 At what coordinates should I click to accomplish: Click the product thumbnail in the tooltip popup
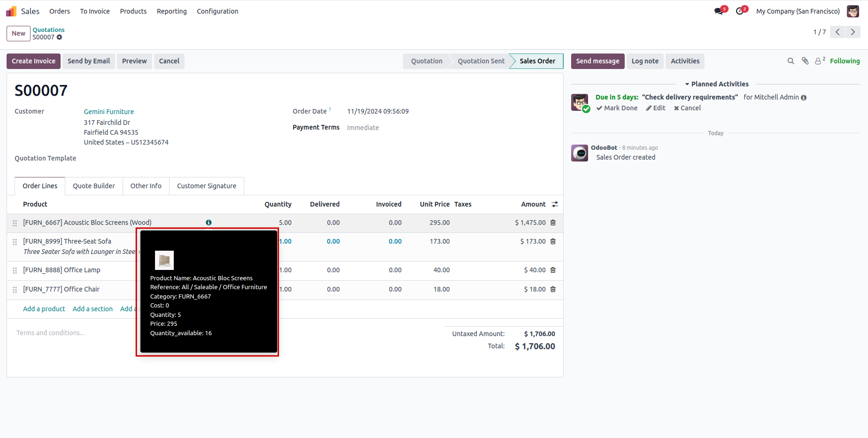[x=164, y=260]
